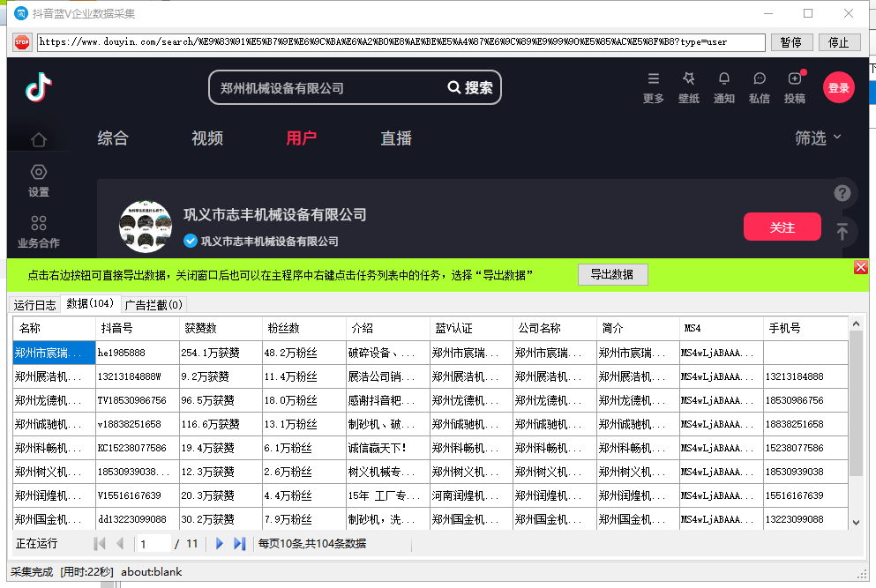This screenshot has height=588, width=876.
Task: Click the table scrollbar up arrow
Action: (856, 324)
